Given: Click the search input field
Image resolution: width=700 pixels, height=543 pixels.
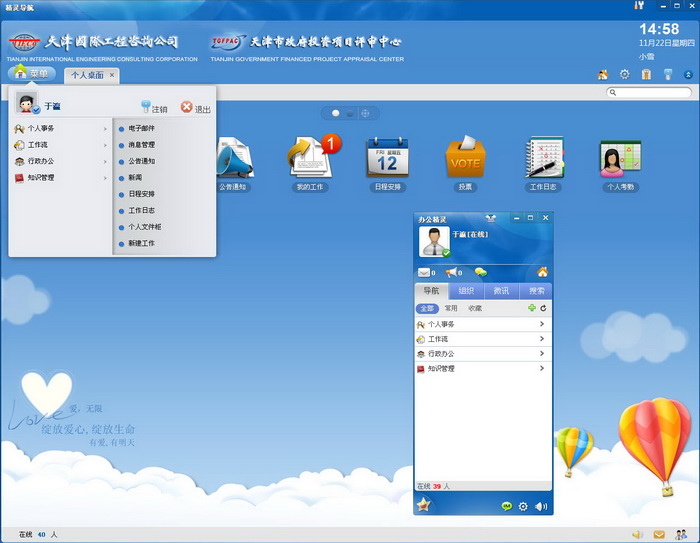Looking at the screenshot, I should (652, 92).
